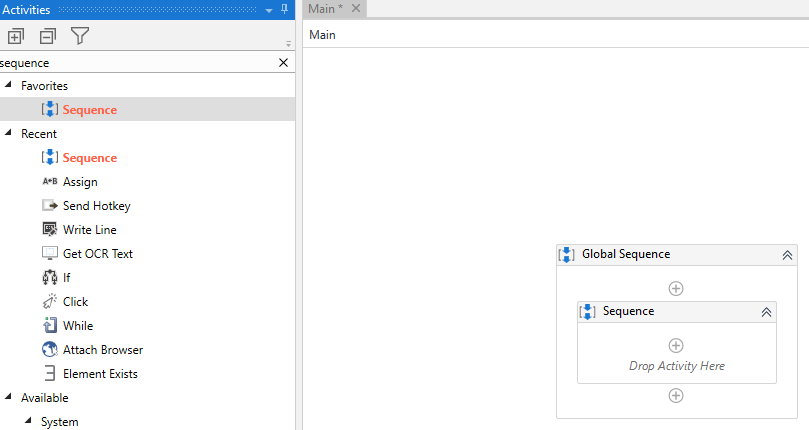Select the Sequence label under Favorites
809x430 pixels.
[90, 110]
